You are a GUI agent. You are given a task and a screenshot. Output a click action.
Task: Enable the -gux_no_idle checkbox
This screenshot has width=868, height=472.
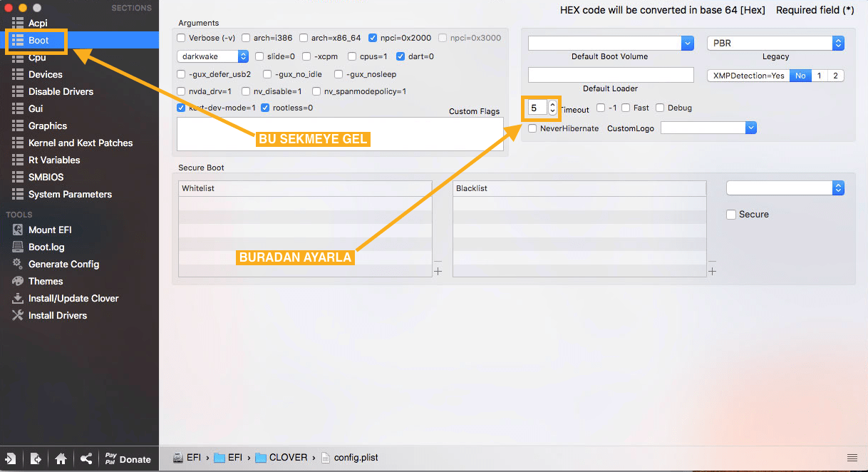tap(267, 74)
